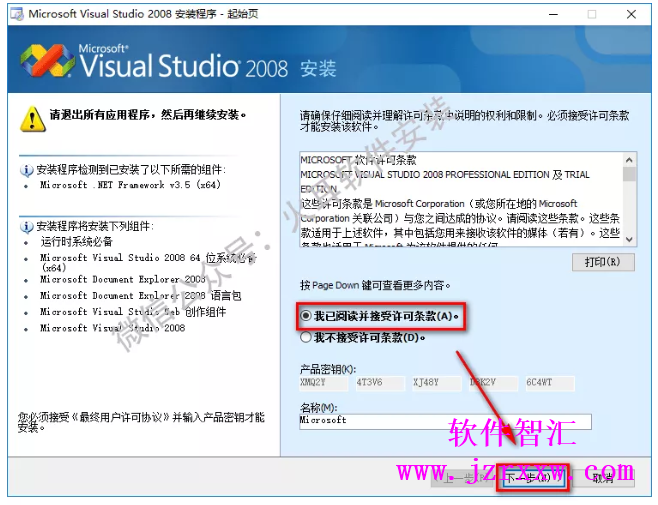Image resolution: width=658 pixels, height=505 pixels.
Task: Click the Next step button
Action: [x=531, y=477]
